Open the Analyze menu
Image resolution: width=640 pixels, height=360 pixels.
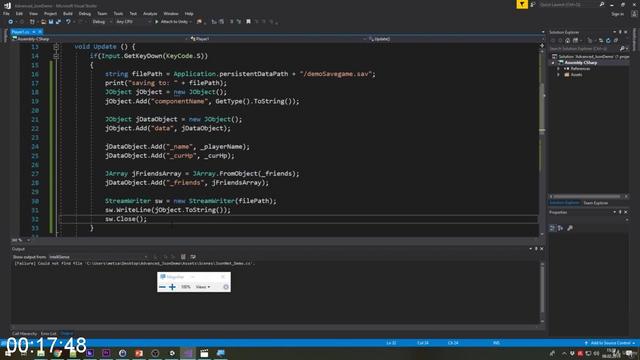point(150,13)
